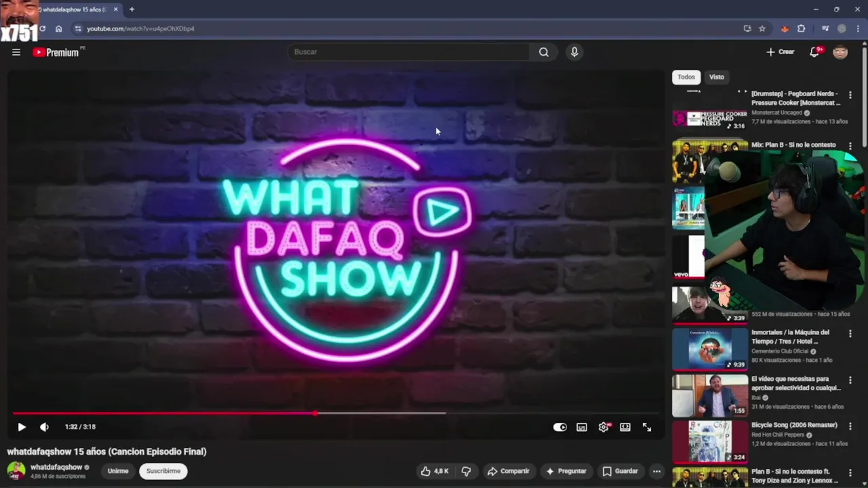Open more actions three-dot menu
The width and height of the screenshot is (868, 488).
click(x=656, y=471)
